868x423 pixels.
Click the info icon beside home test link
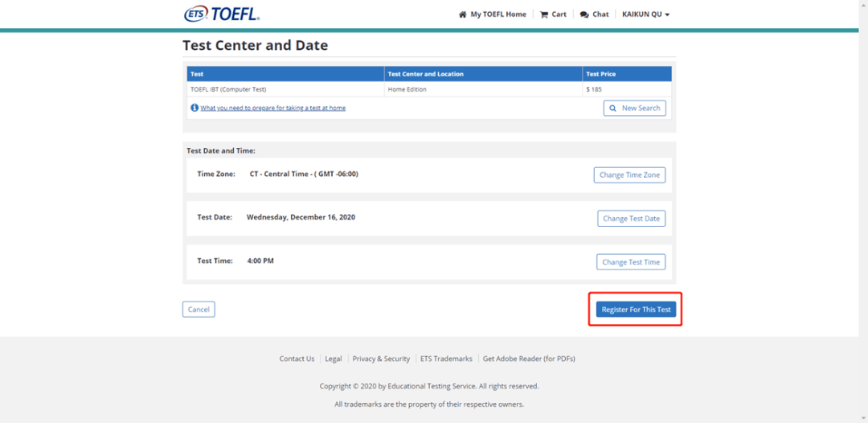[x=194, y=108]
